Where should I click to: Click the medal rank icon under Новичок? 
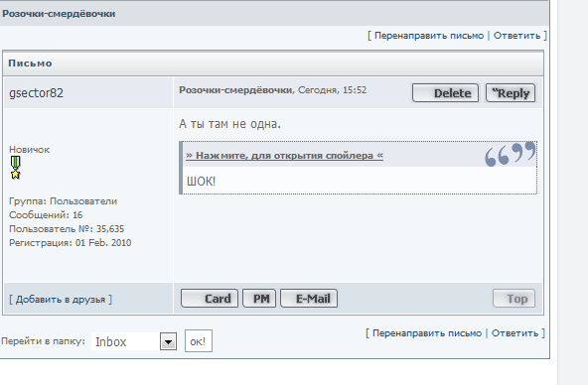(15, 168)
